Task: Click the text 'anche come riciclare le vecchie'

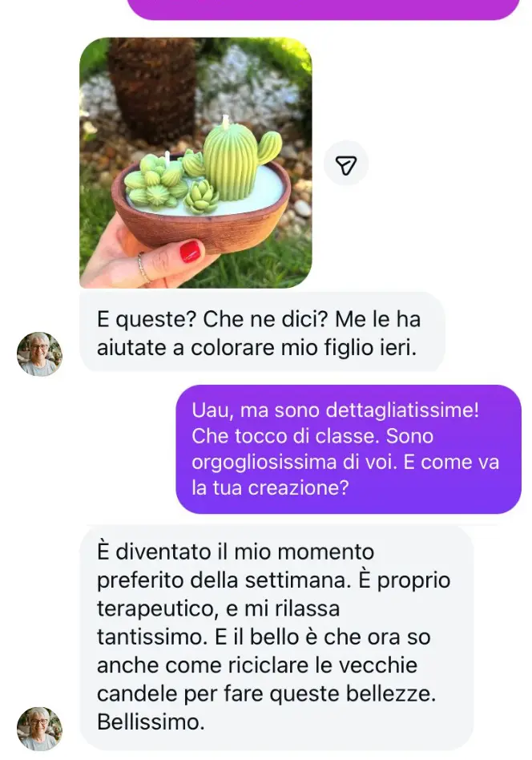Action: tap(257, 665)
